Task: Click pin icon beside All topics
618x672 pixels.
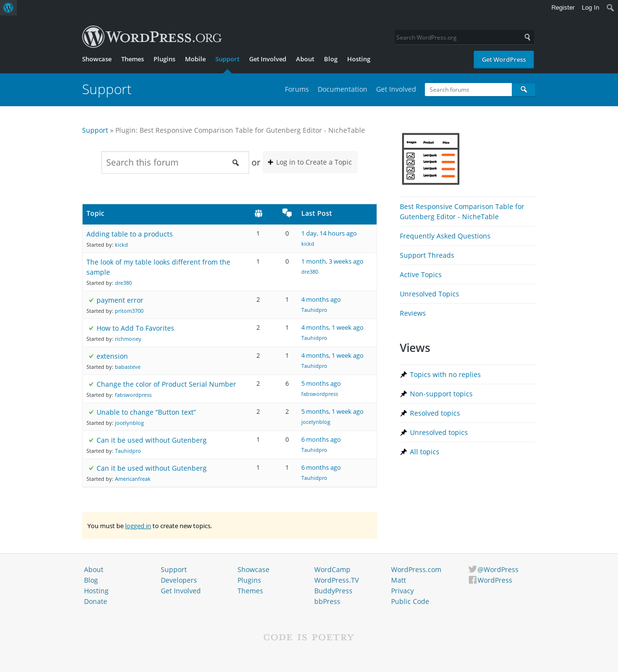Action: [404, 452]
